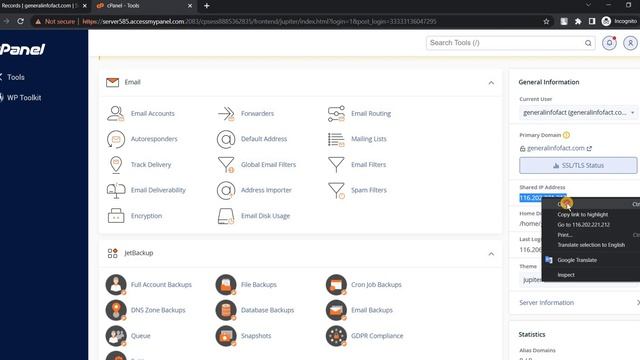Open Global Email Filters icon
The width and height of the screenshot is (640, 360).
(x=226, y=164)
